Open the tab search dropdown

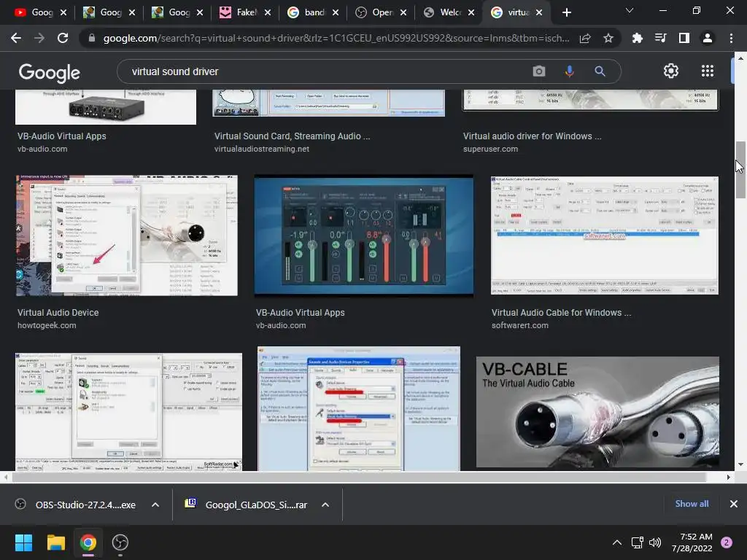(630, 10)
